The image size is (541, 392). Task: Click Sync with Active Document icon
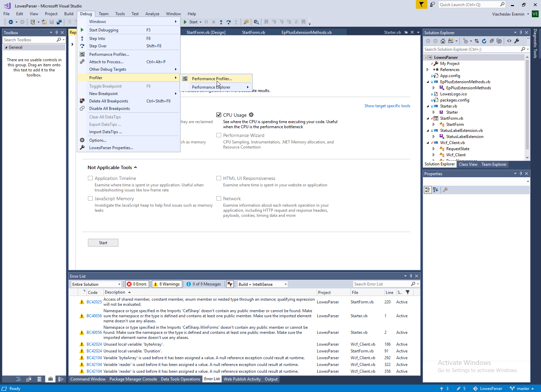click(x=477, y=41)
